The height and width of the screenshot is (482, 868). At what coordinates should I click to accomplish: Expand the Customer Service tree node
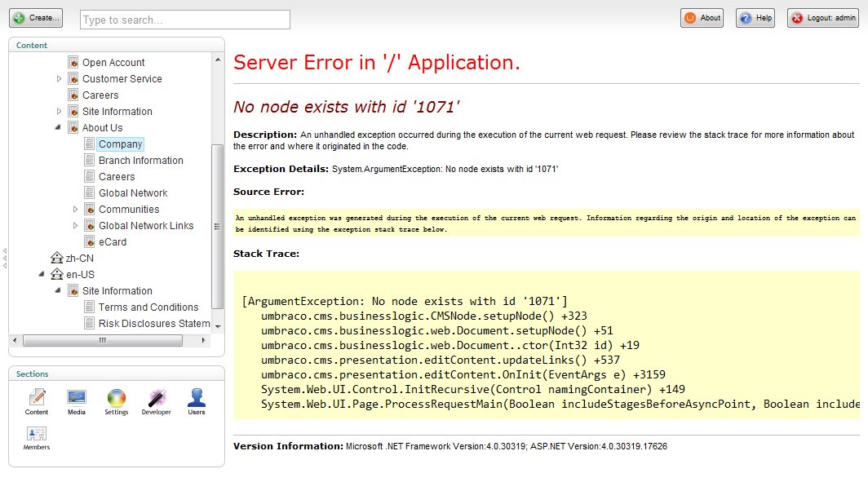pyautogui.click(x=59, y=79)
